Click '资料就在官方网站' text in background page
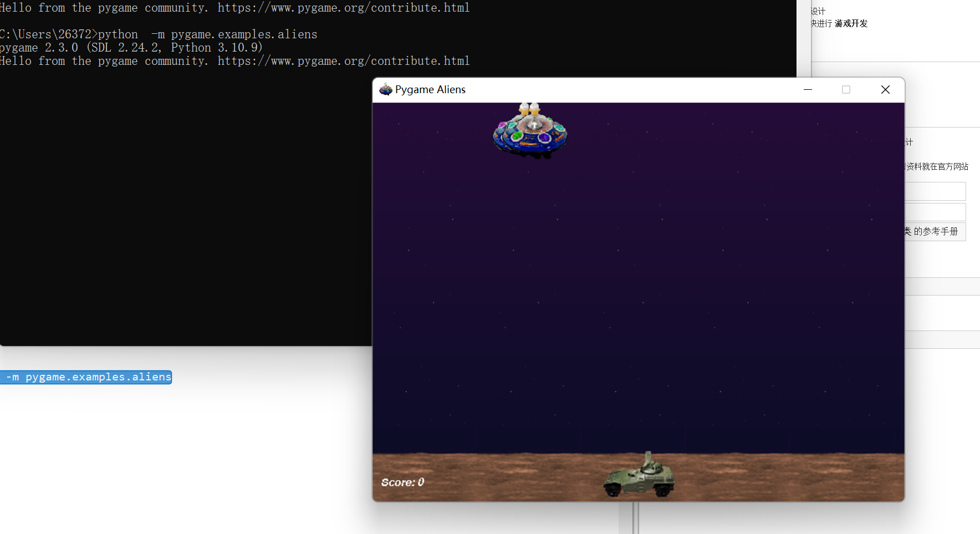The height and width of the screenshot is (534, 980). pyautogui.click(x=937, y=166)
